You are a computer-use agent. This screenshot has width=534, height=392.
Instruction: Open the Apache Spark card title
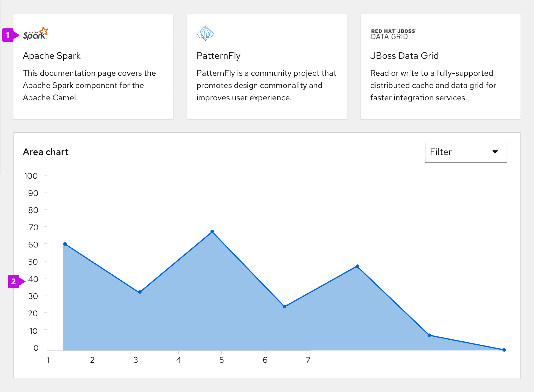tap(52, 56)
